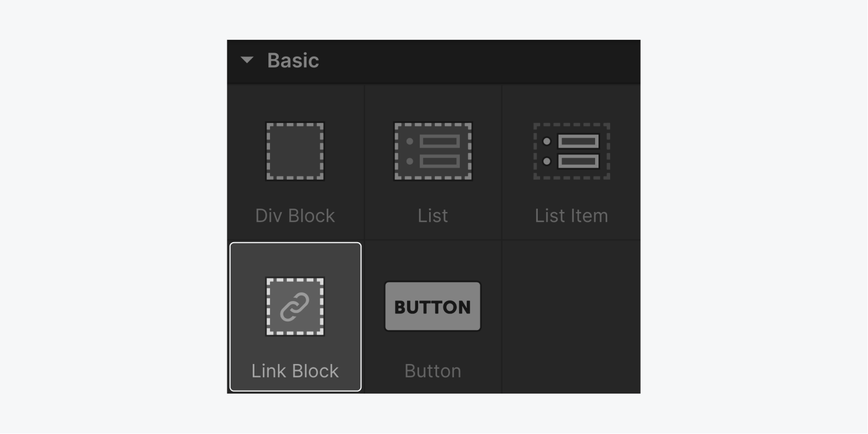Select the Div Block dashed square icon
The image size is (868, 434).
[295, 151]
